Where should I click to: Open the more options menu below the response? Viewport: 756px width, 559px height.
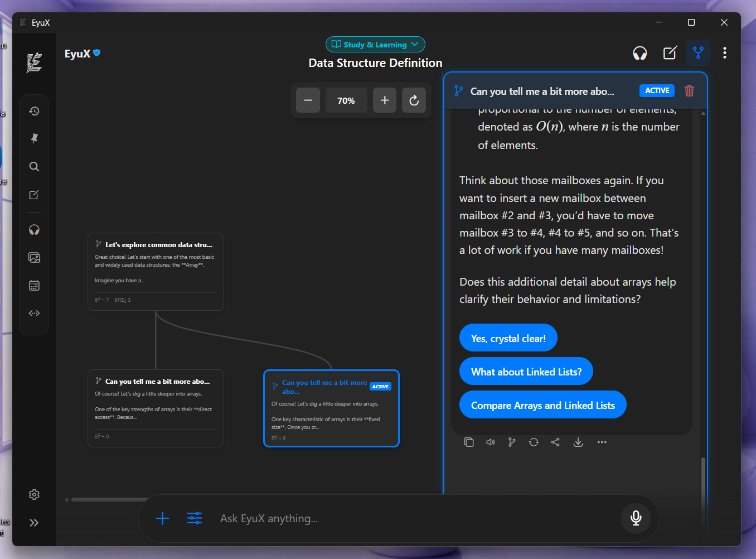(602, 442)
